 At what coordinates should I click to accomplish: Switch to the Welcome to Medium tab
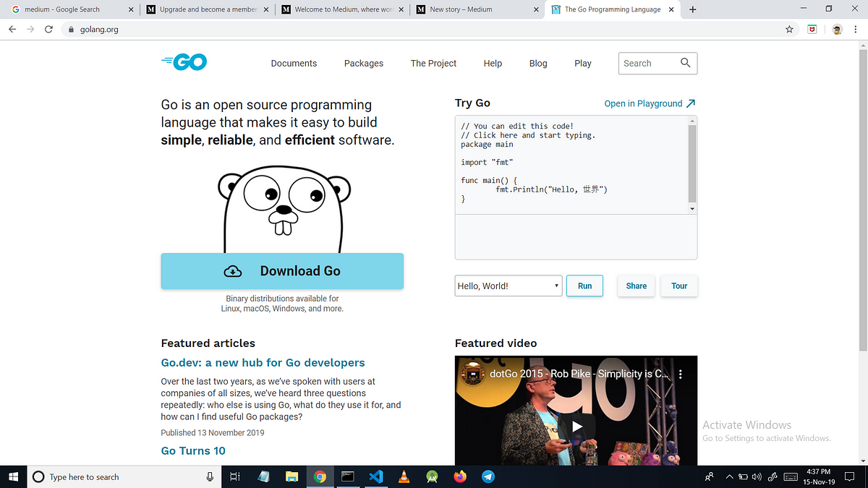tap(341, 9)
